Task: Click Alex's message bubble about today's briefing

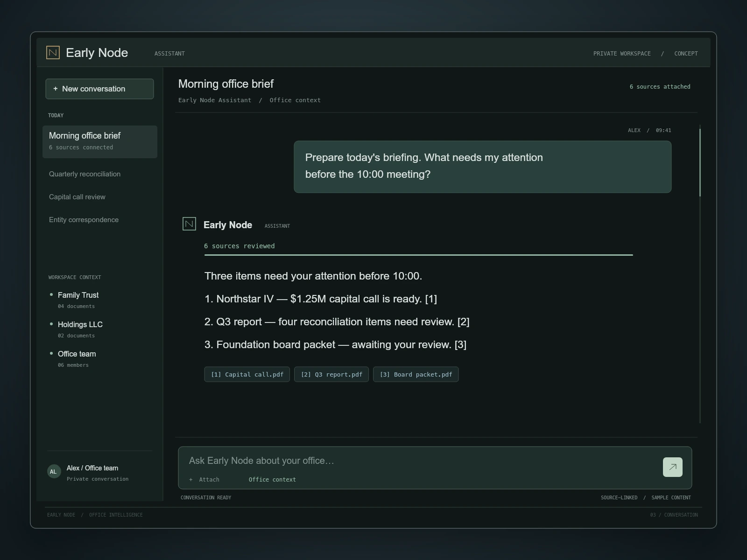Action: point(483,167)
